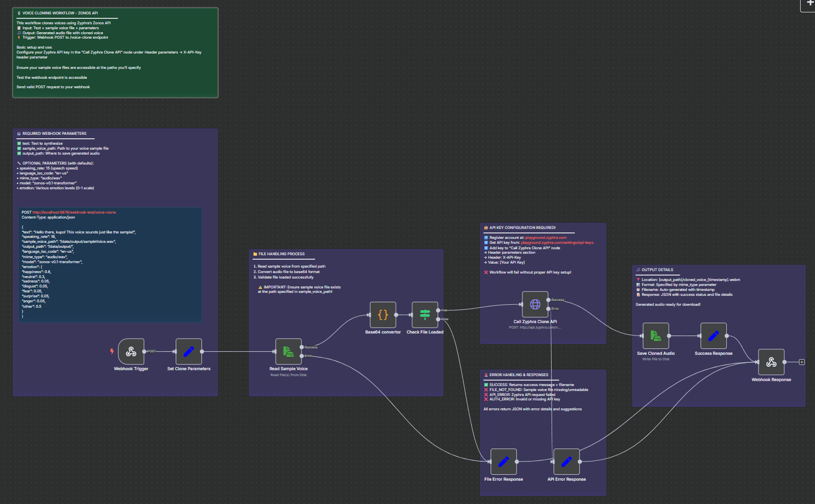Click the Save Cloned Audio node icon
Viewport: 815px width, 504px height.
click(655, 336)
